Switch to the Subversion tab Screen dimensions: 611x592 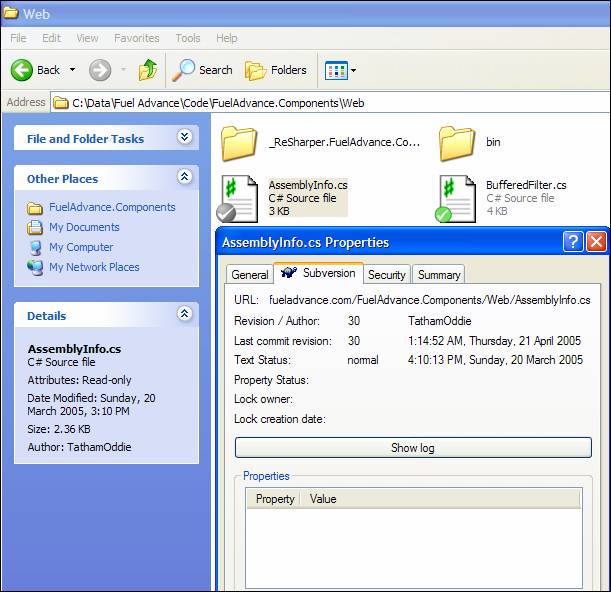coord(318,273)
